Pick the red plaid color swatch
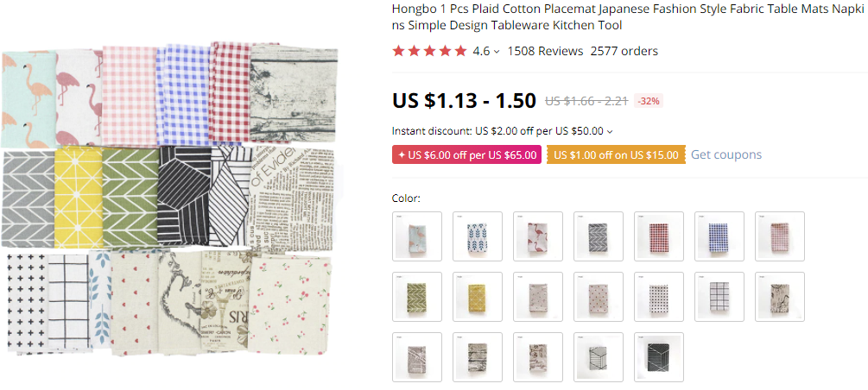868x390 pixels. [x=659, y=236]
